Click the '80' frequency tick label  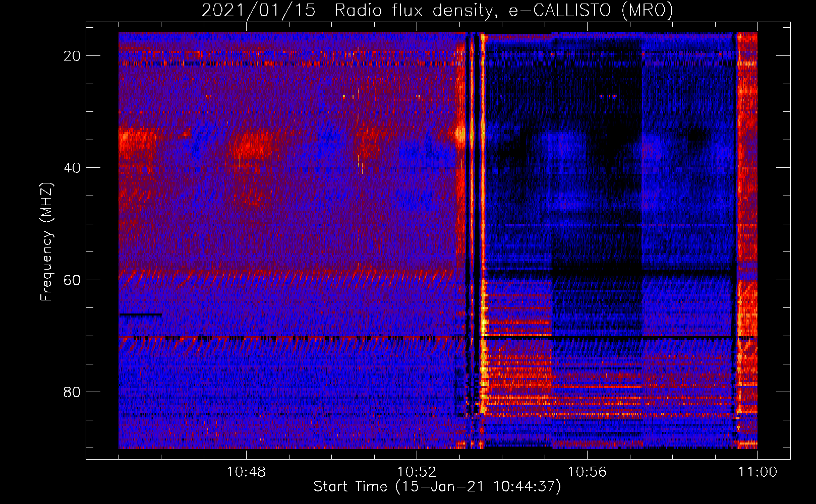[72, 392]
